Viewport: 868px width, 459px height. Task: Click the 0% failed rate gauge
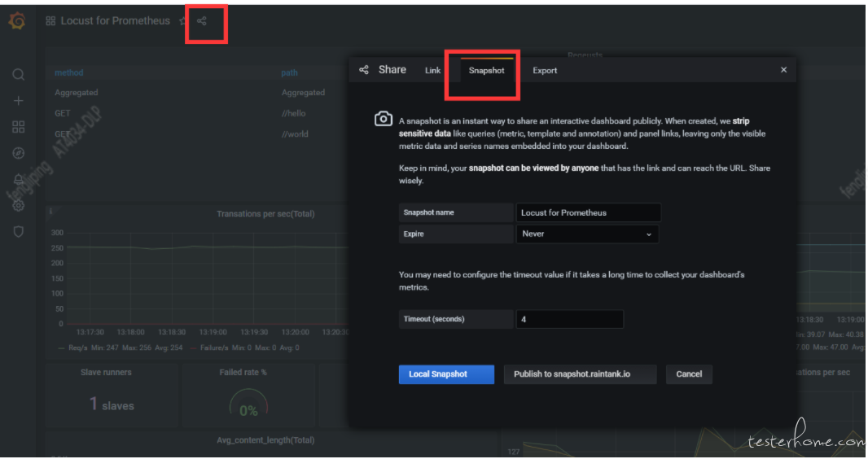pyautogui.click(x=248, y=404)
